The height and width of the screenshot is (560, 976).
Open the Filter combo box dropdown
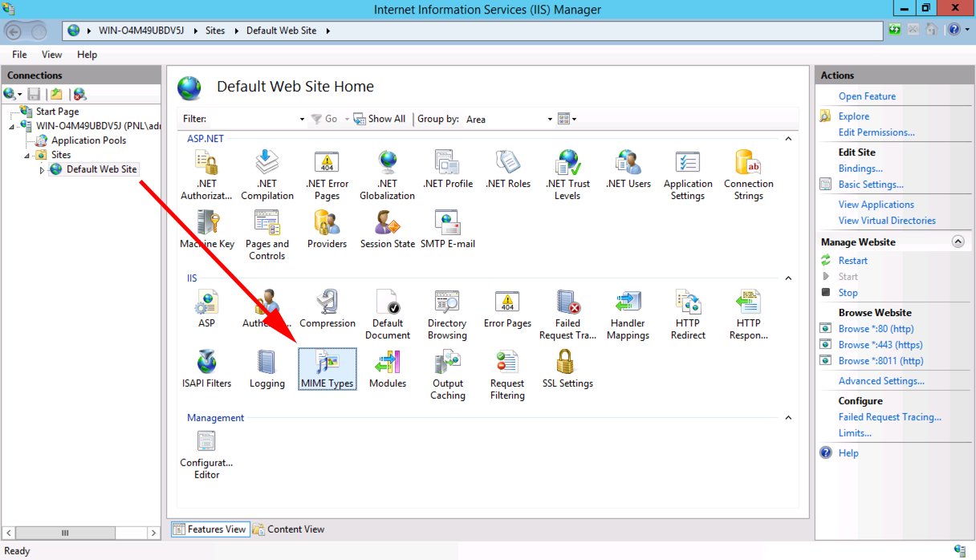[x=302, y=119]
